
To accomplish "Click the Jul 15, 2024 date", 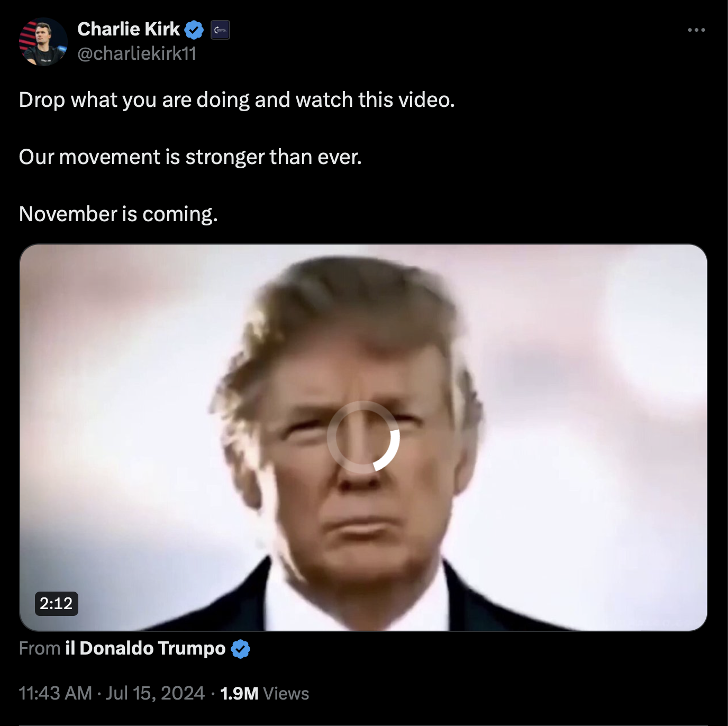I will 155,693.
